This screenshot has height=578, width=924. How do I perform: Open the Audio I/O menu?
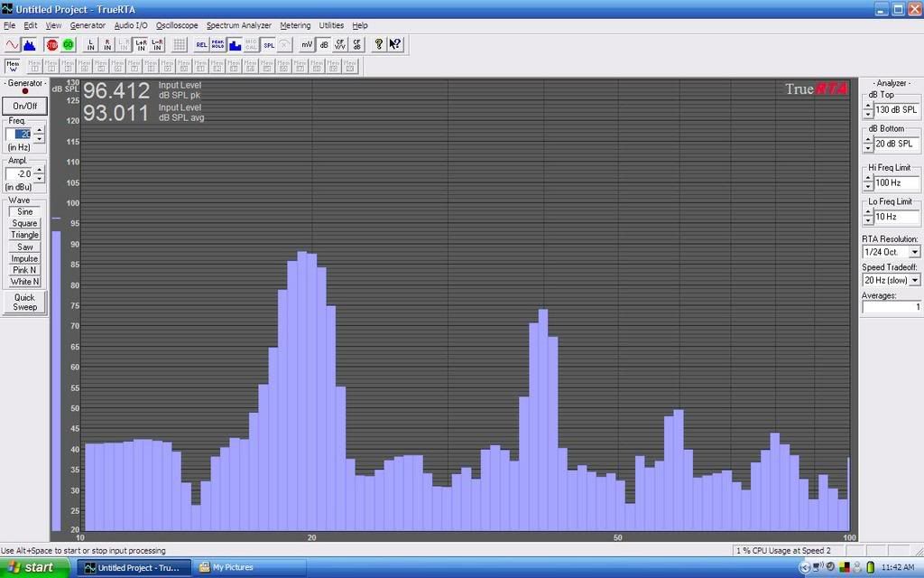coord(131,25)
